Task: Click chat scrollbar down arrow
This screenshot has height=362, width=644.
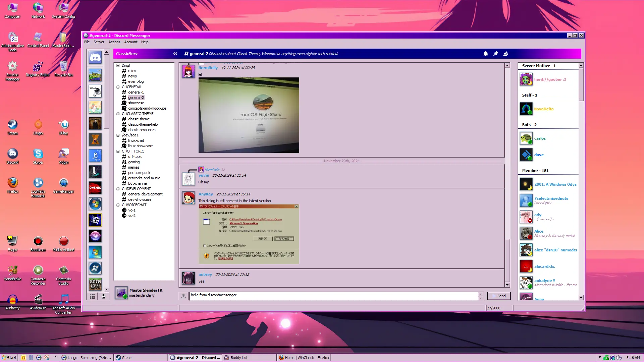Action: 507,285
